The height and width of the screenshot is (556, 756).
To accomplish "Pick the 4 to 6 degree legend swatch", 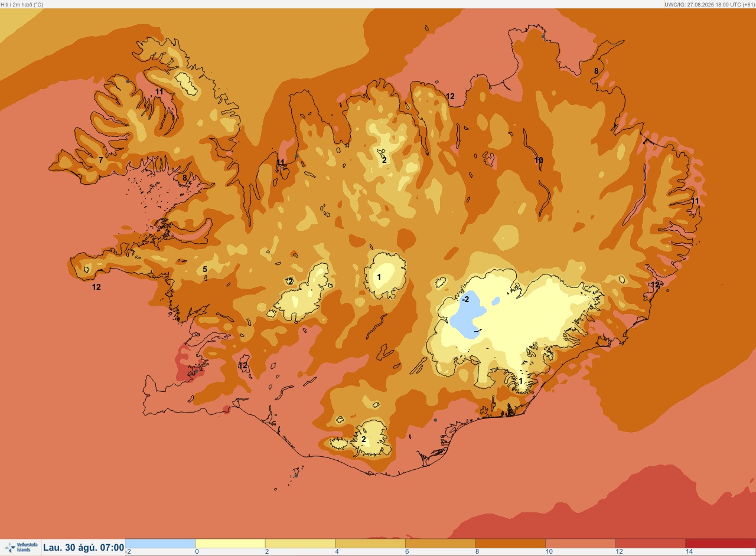I will (x=370, y=543).
